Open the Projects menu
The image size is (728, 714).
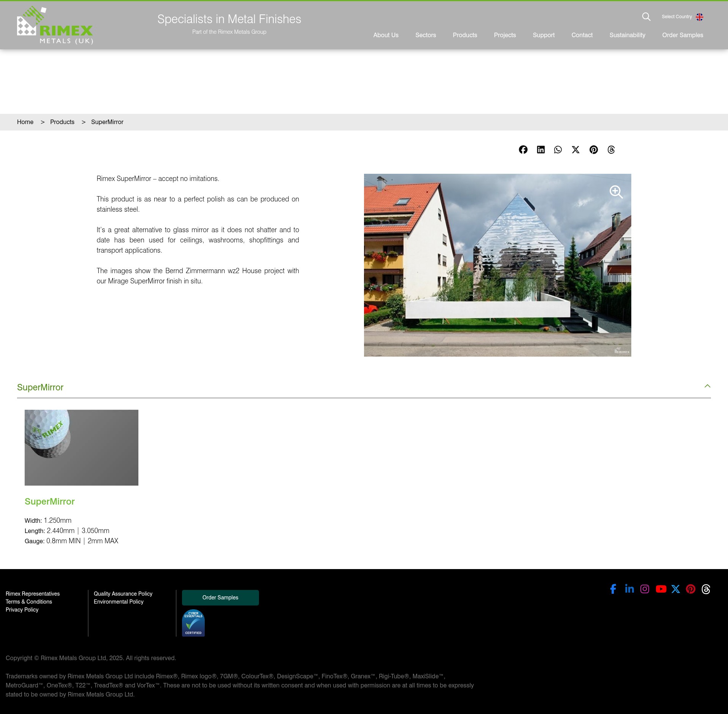[x=505, y=35]
